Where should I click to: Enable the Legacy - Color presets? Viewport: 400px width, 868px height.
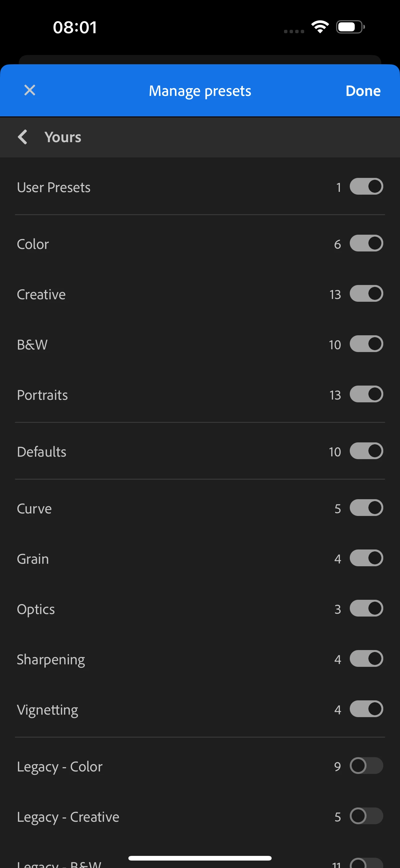click(366, 766)
